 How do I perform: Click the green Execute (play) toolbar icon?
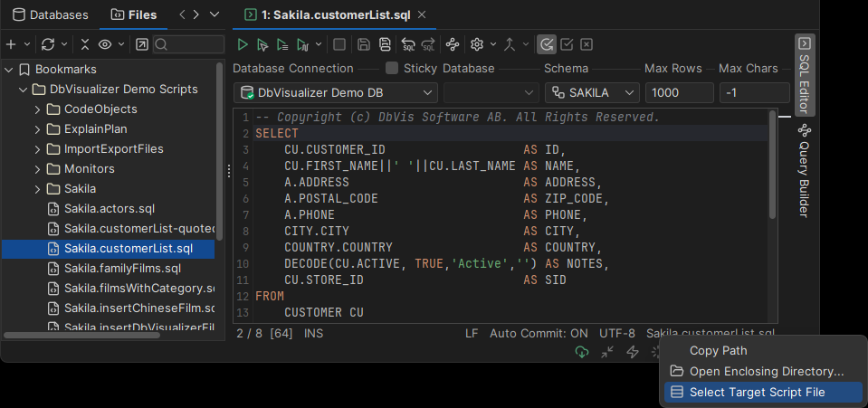pos(242,44)
